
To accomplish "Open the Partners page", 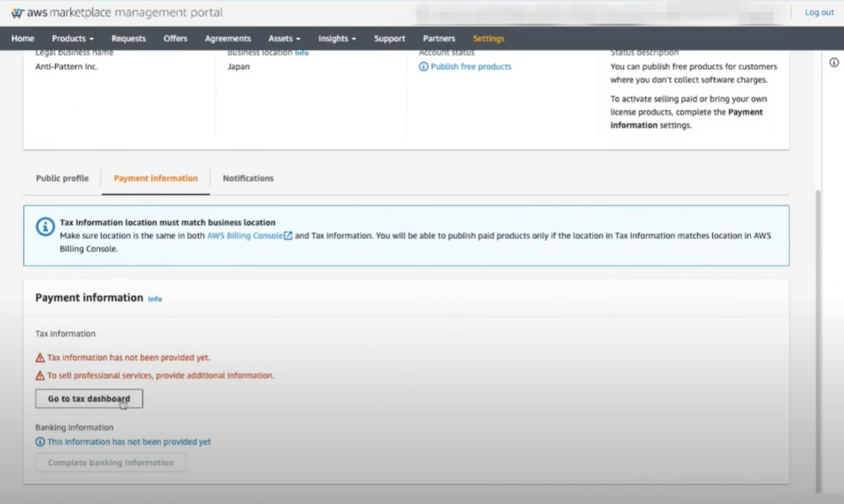I will (439, 38).
